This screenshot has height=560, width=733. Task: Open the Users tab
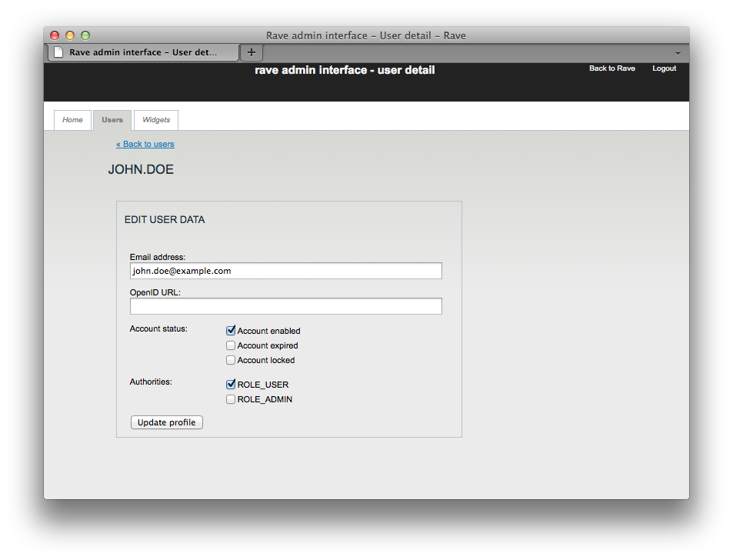pos(112,120)
